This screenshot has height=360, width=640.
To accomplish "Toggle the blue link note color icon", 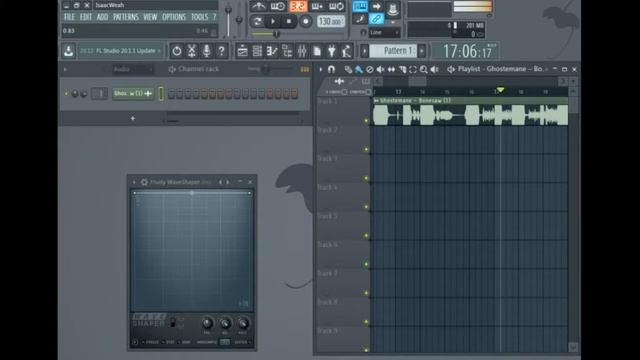I will 376,19.
